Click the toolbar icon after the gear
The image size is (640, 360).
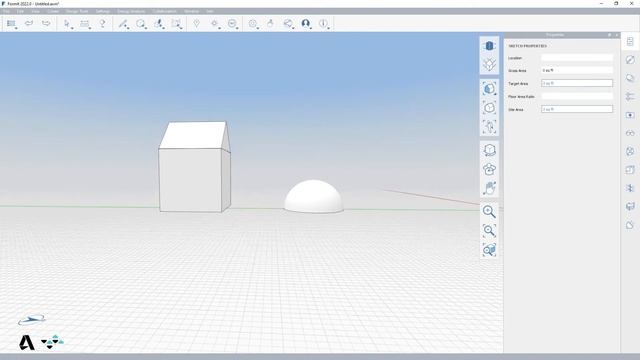270,23
